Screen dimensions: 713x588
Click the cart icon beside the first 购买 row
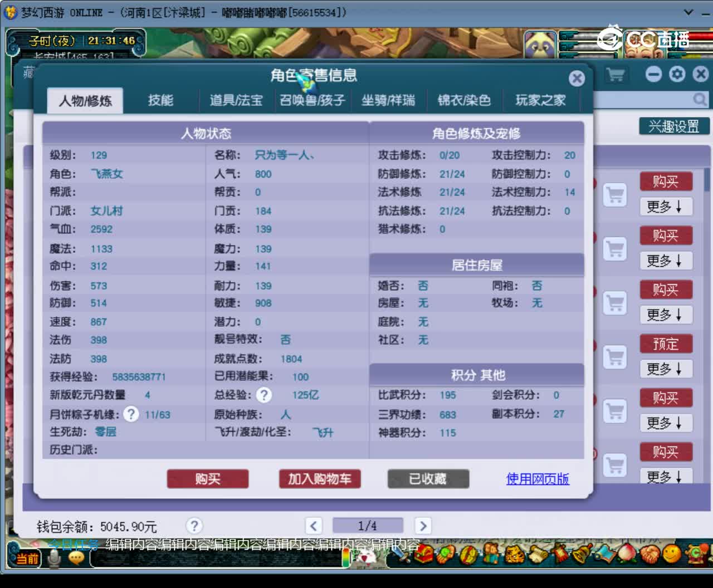[615, 195]
